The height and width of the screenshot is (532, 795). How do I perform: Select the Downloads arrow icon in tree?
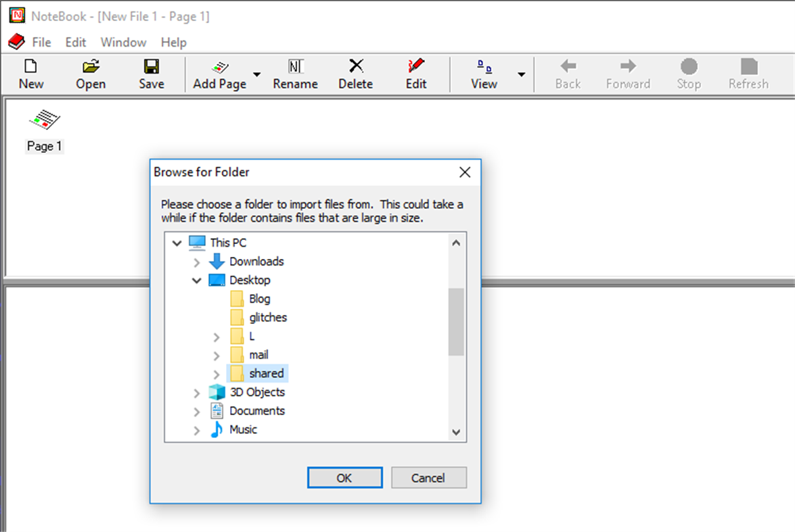pos(217,262)
